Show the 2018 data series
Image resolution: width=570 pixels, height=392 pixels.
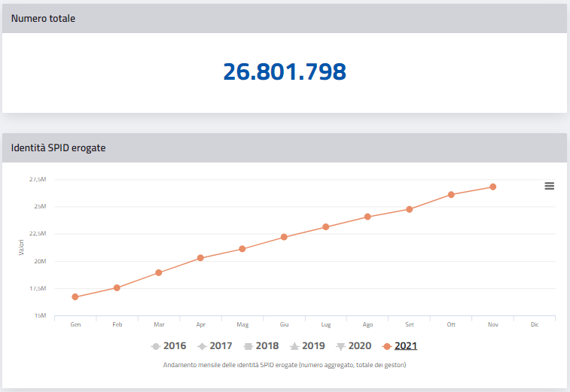261,346
